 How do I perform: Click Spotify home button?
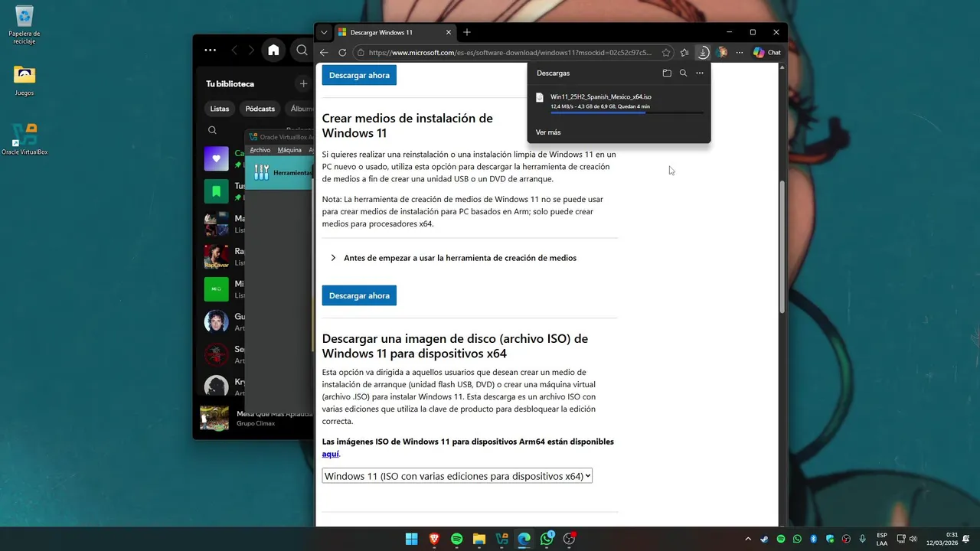[x=273, y=51]
